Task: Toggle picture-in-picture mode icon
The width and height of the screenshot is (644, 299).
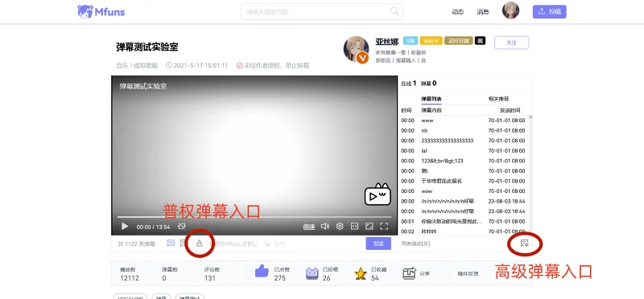Action: (x=369, y=227)
